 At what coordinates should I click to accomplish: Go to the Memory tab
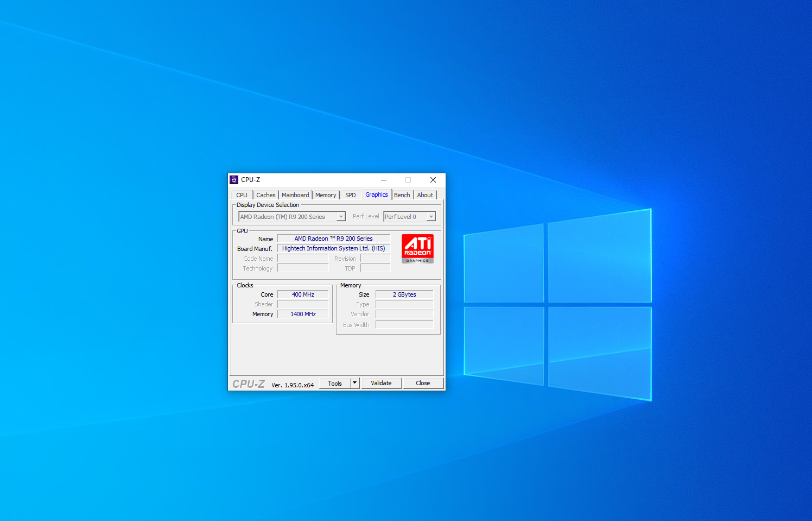(326, 195)
